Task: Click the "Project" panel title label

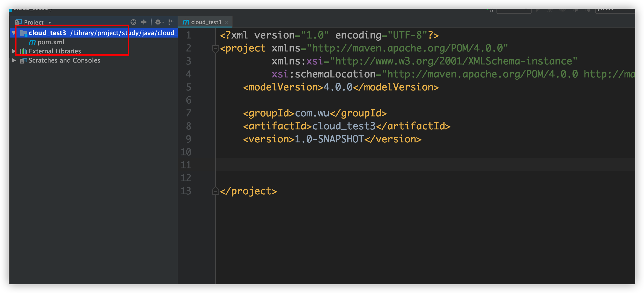Action: 34,22
